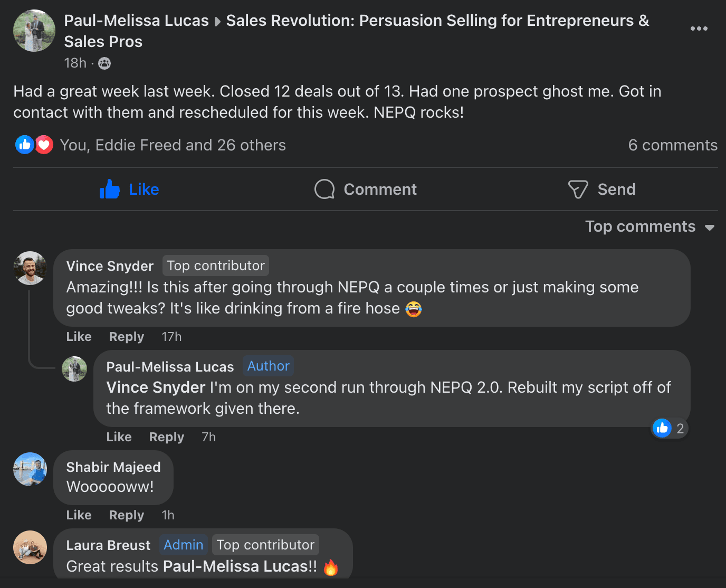Reply to Vince Snyder's comment
The image size is (726, 588).
coord(126,337)
